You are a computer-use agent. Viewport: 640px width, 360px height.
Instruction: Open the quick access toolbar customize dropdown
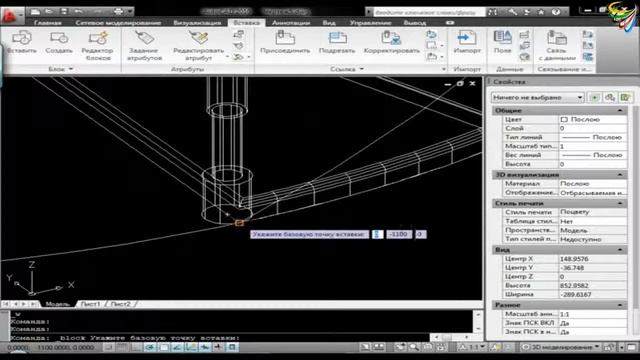point(130,11)
